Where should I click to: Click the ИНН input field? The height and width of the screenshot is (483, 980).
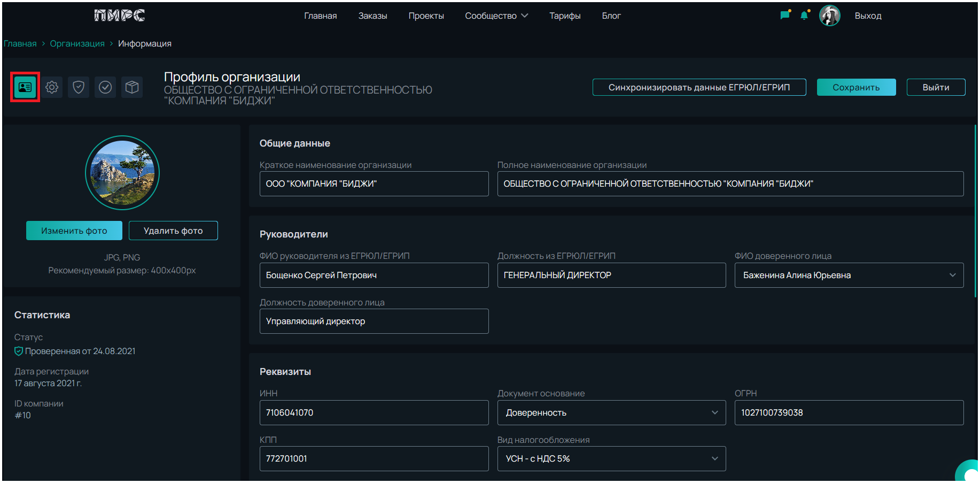point(374,413)
